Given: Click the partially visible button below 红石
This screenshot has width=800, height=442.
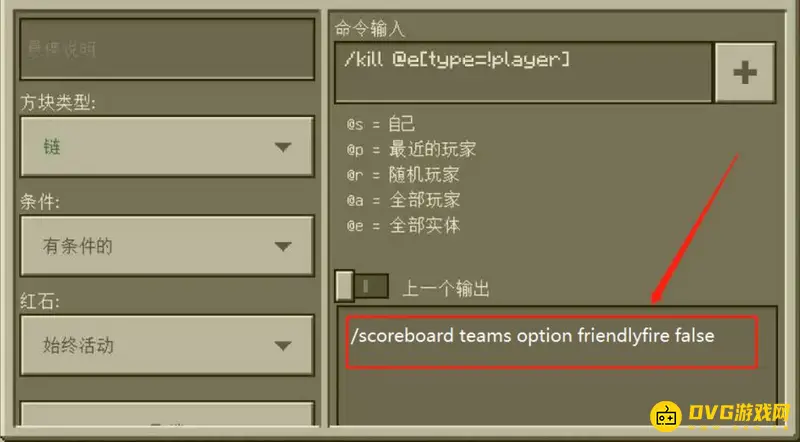Looking at the screenshot, I should click(x=167, y=413).
